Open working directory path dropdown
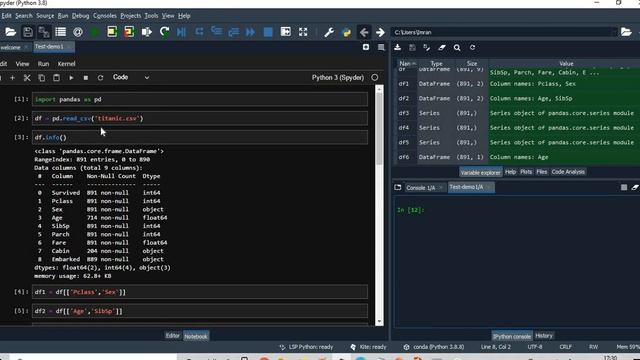Viewport: 640px width, 360px height. click(613, 32)
